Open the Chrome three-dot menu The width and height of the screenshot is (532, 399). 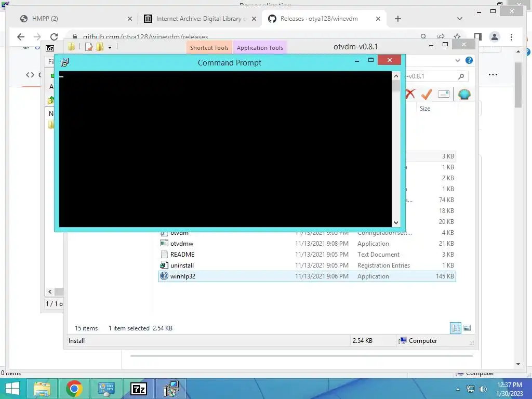pos(511,37)
